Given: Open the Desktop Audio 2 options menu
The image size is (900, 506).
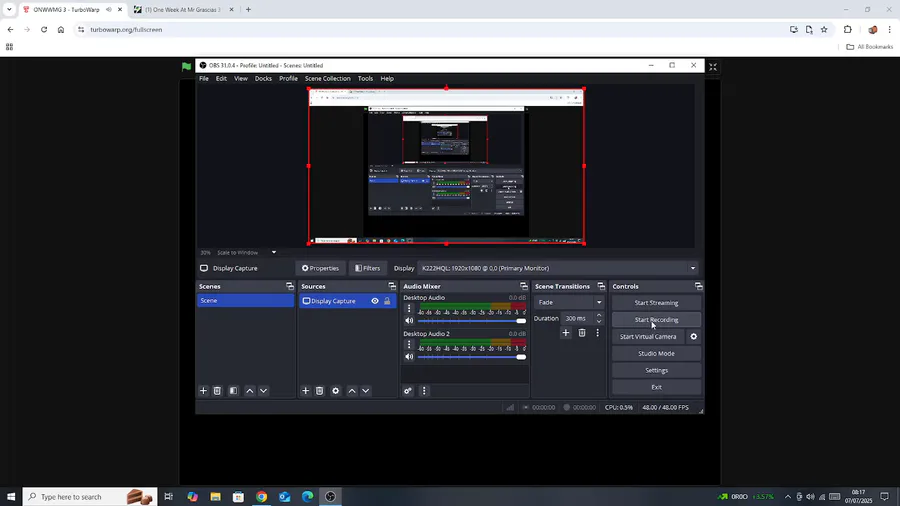Looking at the screenshot, I should 409,344.
